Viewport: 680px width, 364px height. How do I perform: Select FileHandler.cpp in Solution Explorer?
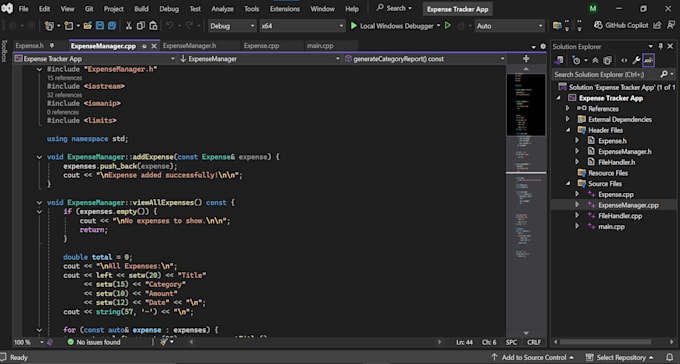[620, 216]
